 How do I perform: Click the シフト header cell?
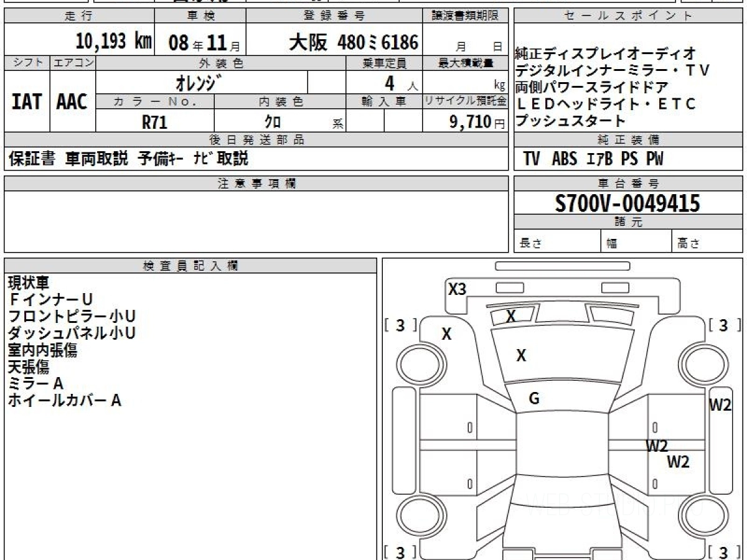click(27, 63)
